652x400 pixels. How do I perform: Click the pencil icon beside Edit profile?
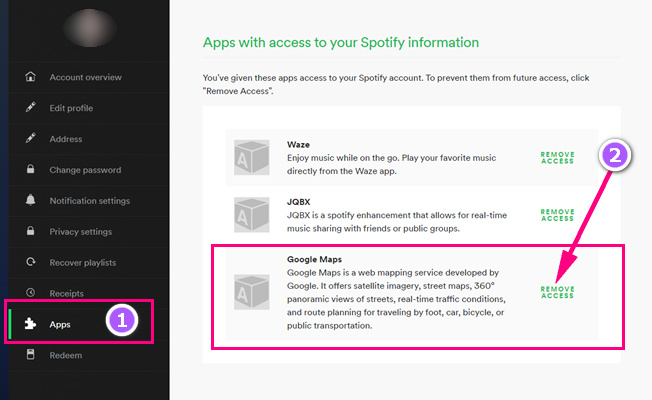(x=30, y=108)
